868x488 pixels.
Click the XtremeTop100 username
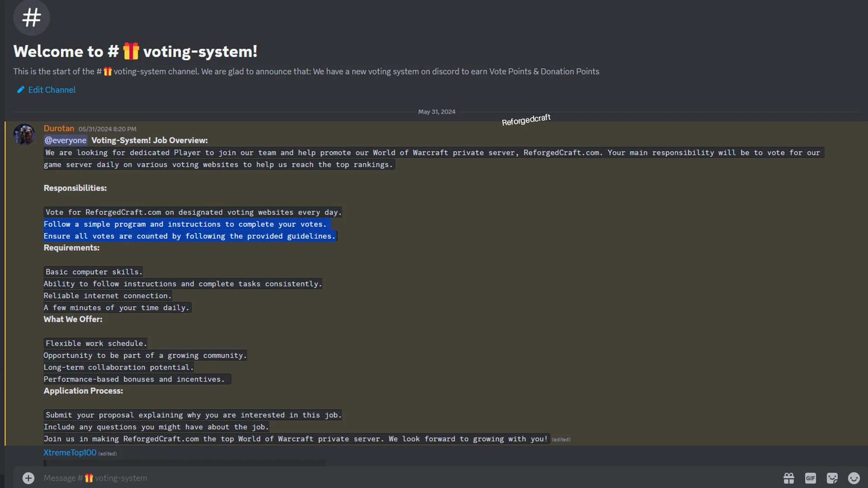pyautogui.click(x=70, y=453)
